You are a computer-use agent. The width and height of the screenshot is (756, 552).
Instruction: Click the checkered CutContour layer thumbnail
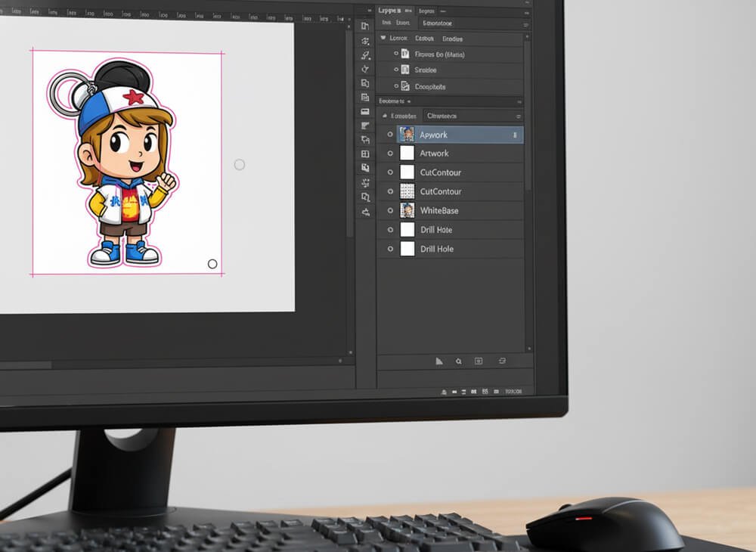tap(407, 192)
